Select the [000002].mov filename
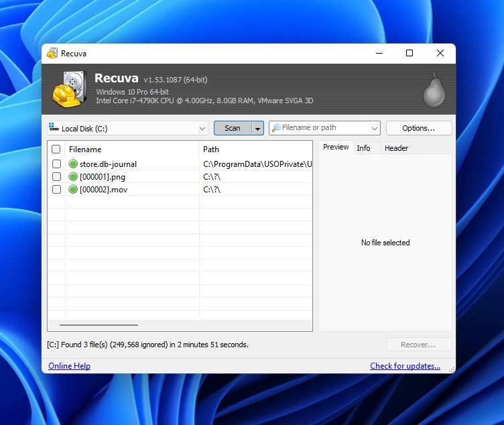 pyautogui.click(x=103, y=190)
